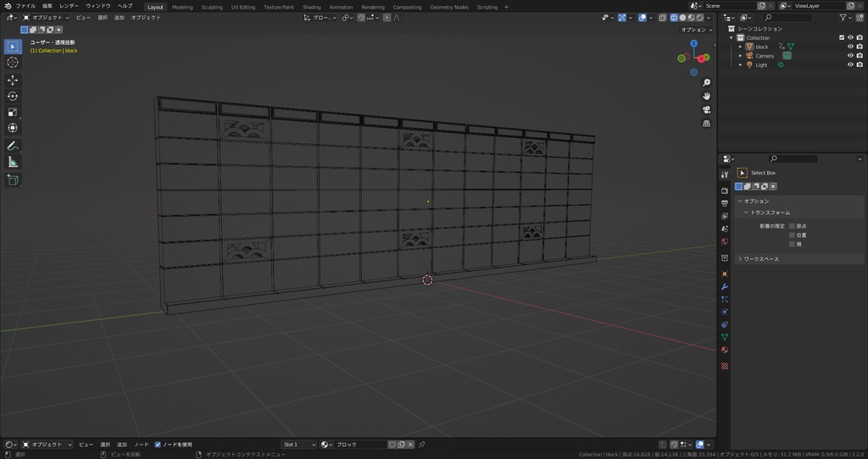Collapse the Collection in outliner
Screen dimensions: 868x459
tap(732, 37)
